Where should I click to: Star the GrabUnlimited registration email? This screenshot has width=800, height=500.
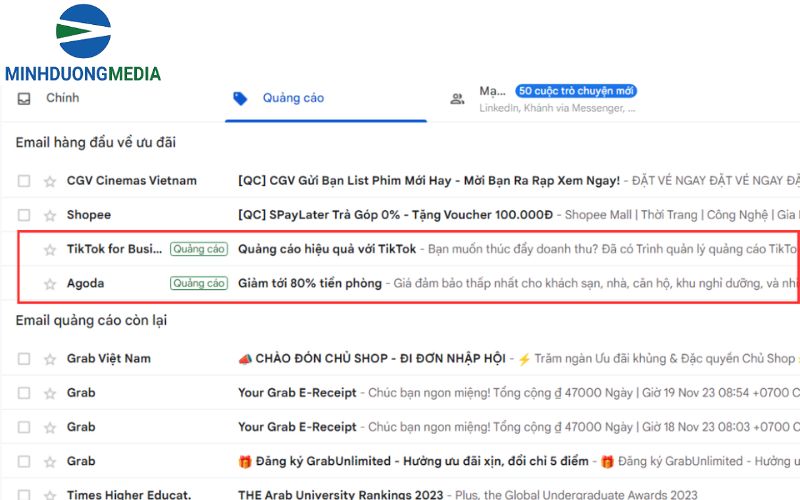[49, 462]
